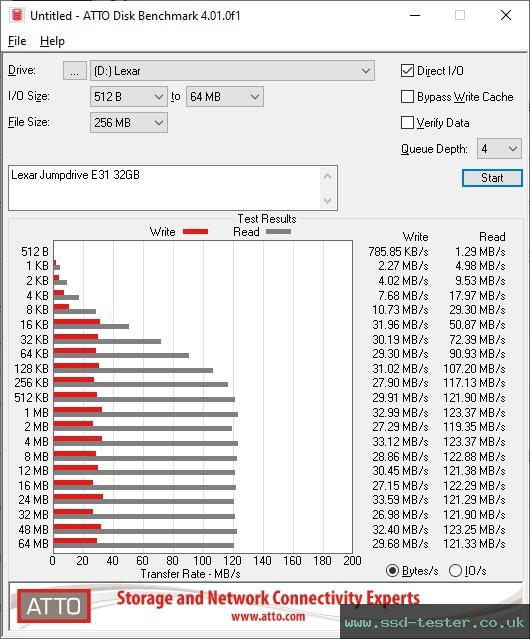Click the 128 KB row label
The image size is (530, 639).
coord(31,369)
